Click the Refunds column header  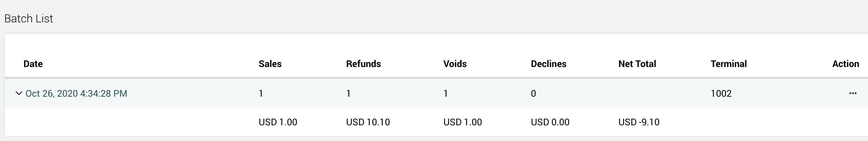pos(363,64)
